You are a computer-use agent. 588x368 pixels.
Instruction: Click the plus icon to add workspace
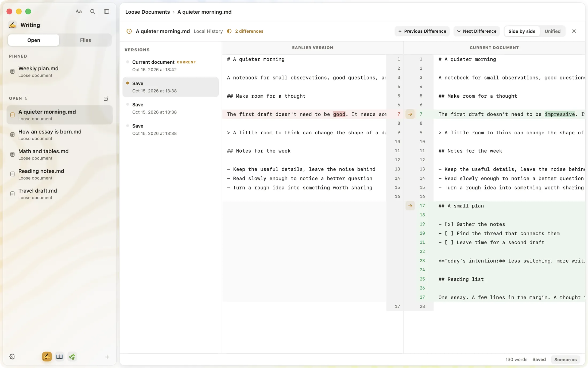[107, 357]
